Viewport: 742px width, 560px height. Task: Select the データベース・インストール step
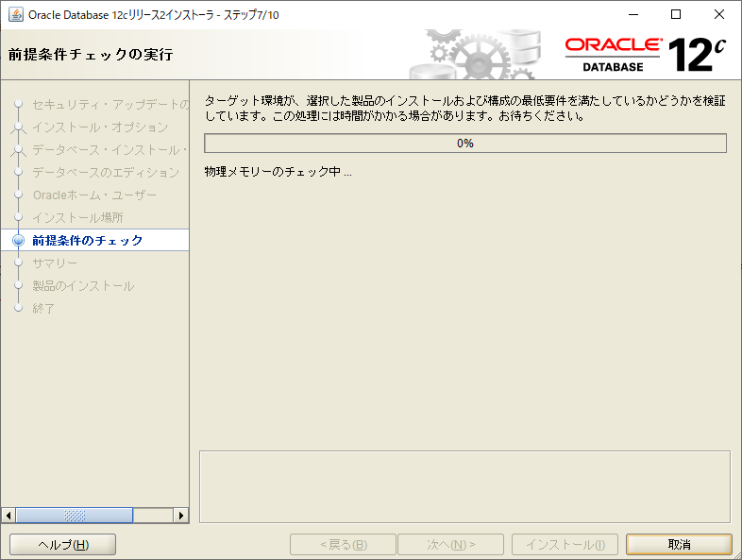coord(110,149)
